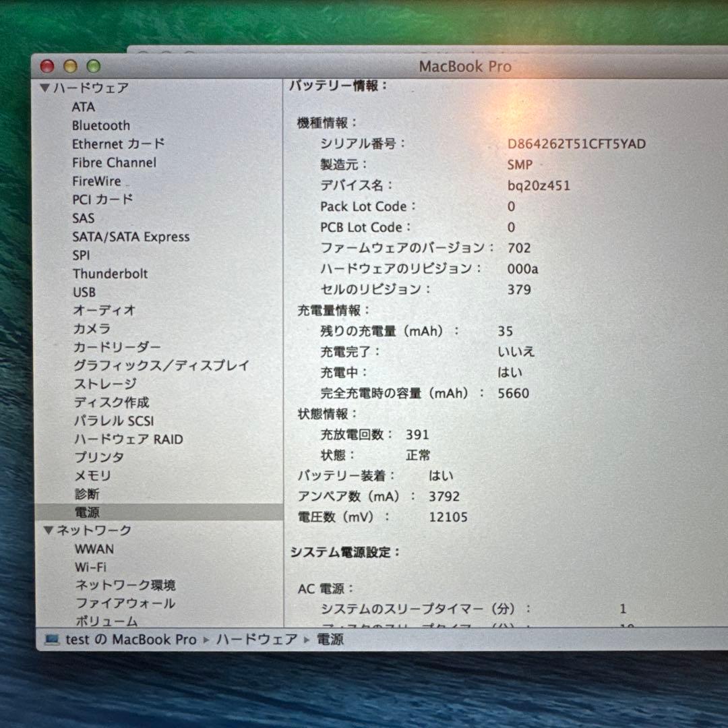Select Wi-Fi under ネットワーク

point(90,567)
